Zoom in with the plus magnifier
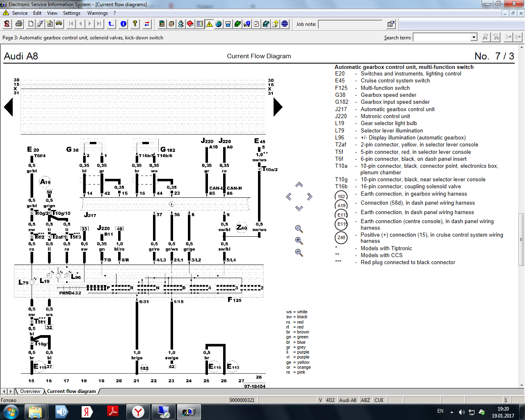Screen dimensions: 525x420 pyautogui.click(x=299, y=241)
